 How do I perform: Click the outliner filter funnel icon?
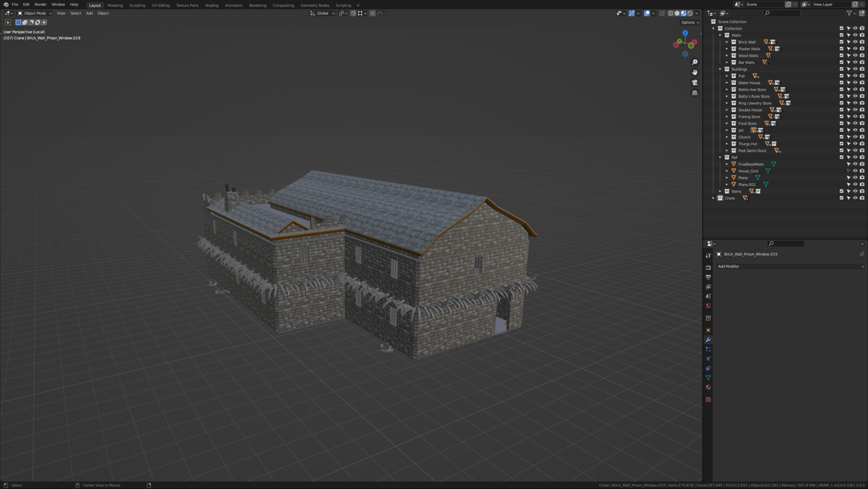pos(850,13)
